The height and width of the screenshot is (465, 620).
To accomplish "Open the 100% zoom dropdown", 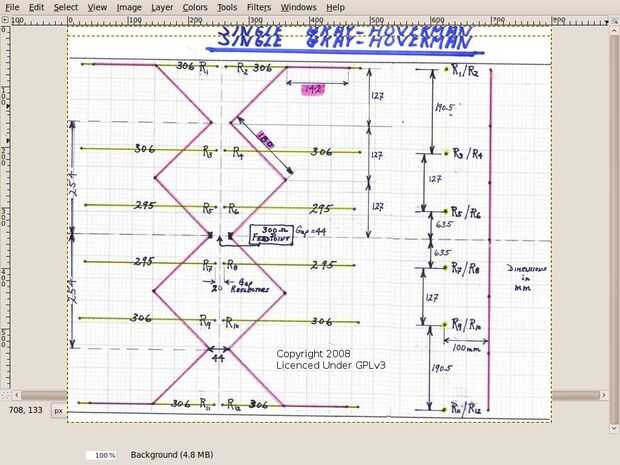I will point(102,455).
